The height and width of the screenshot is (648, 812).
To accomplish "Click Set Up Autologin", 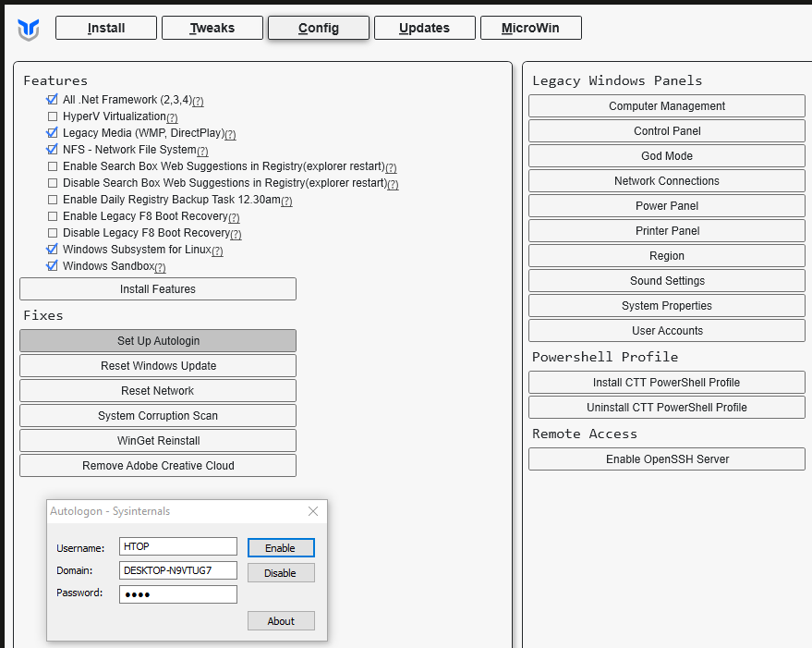I will point(158,340).
